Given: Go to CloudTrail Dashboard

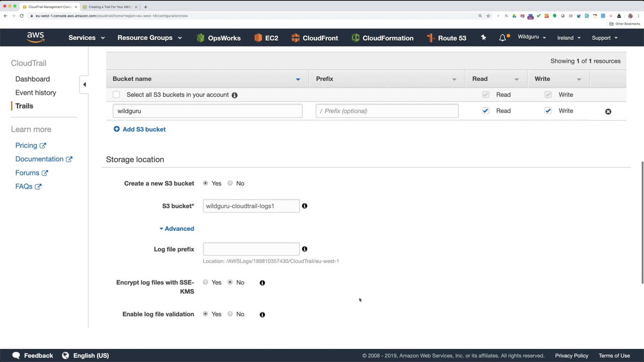Looking at the screenshot, I should click(x=33, y=79).
